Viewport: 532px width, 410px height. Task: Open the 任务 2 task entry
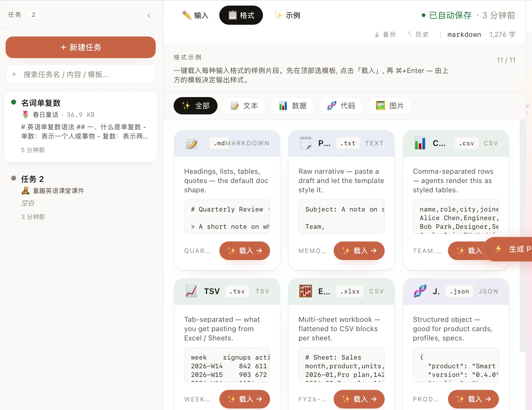(x=81, y=197)
